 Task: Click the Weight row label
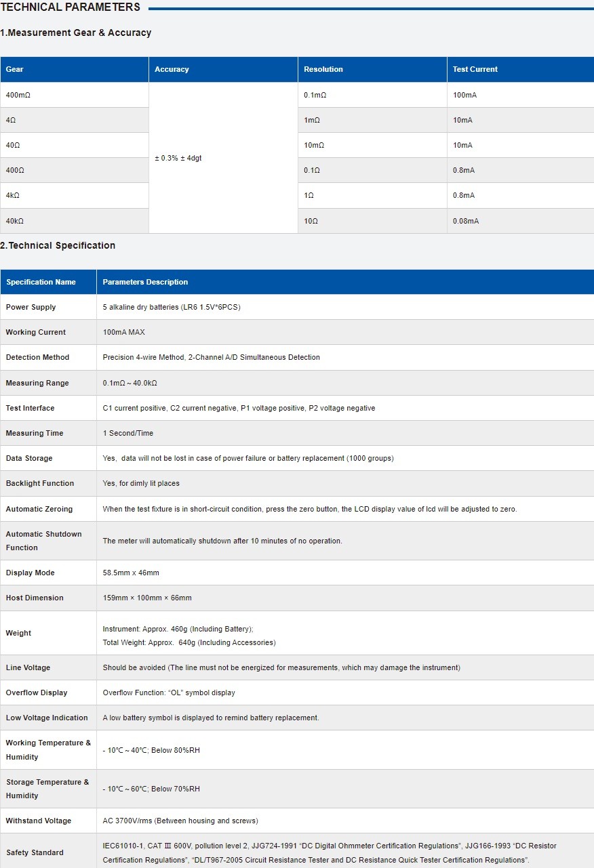[x=18, y=633]
